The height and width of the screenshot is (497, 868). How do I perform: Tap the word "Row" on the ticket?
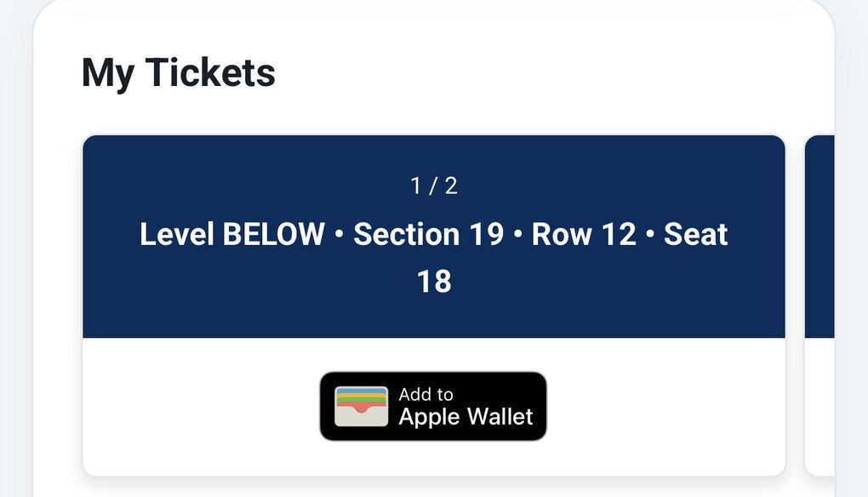(560, 234)
